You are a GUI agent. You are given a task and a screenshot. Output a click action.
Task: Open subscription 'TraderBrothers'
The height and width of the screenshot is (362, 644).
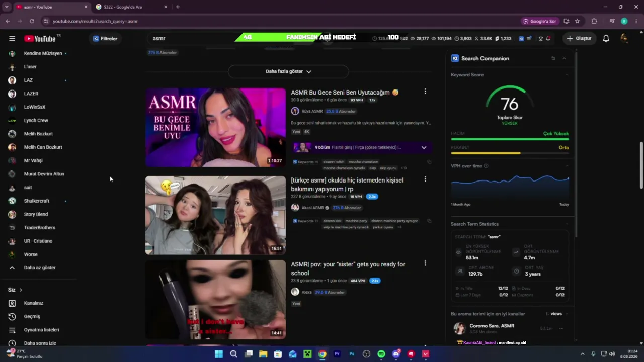(x=39, y=228)
